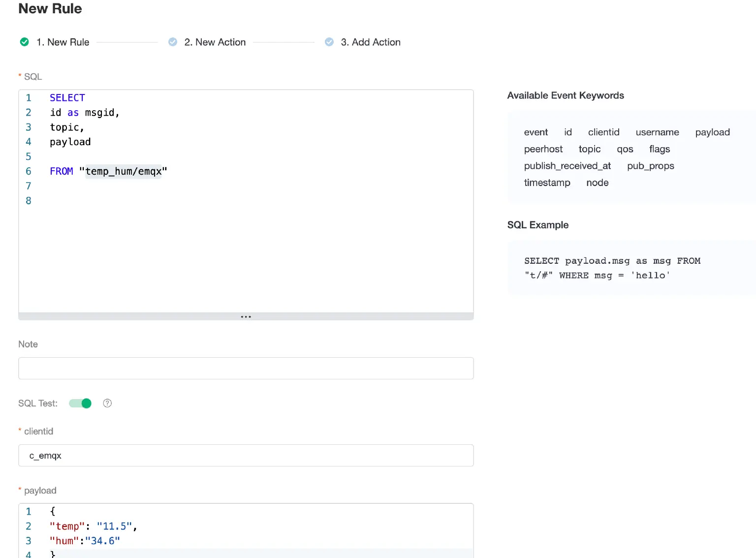Click the 'qos' event keyword
The width and height of the screenshot is (756, 558).
pos(625,149)
